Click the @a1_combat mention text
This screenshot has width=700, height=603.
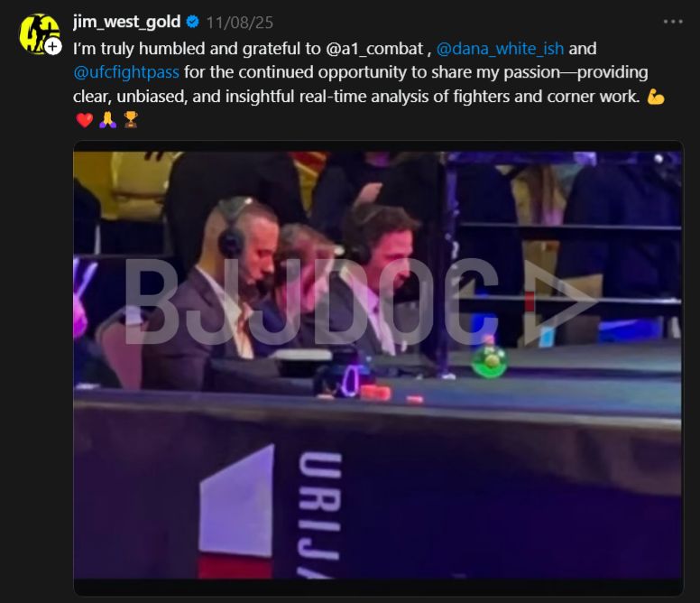click(374, 48)
